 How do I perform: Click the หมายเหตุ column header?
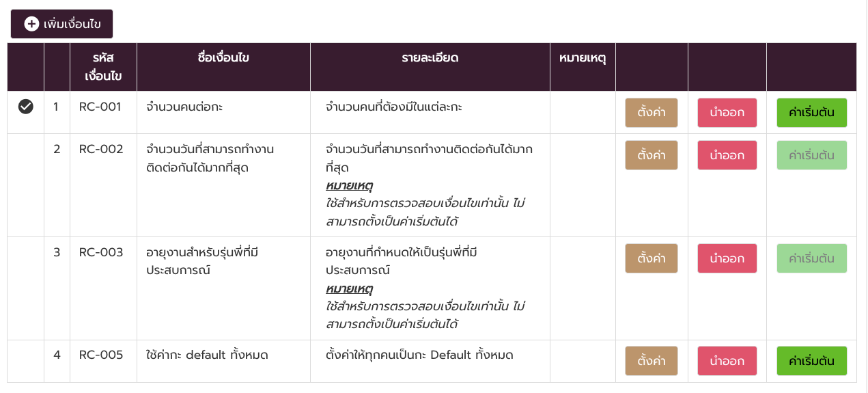(x=583, y=58)
